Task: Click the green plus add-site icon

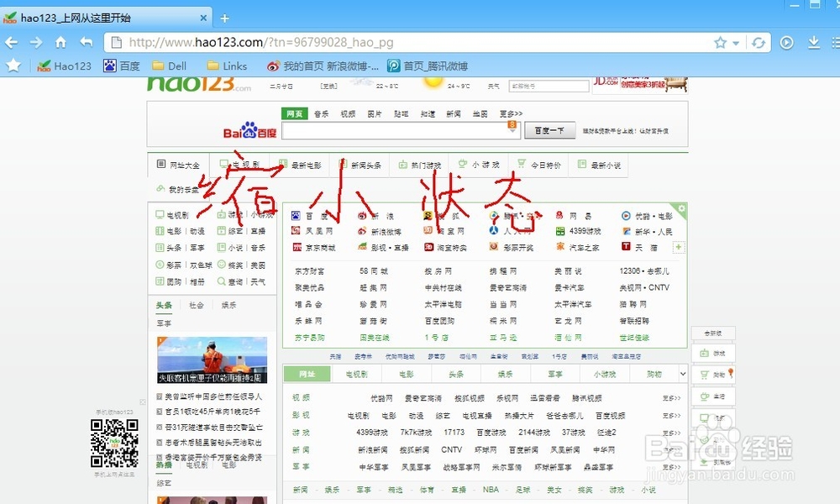Action: click(x=678, y=247)
